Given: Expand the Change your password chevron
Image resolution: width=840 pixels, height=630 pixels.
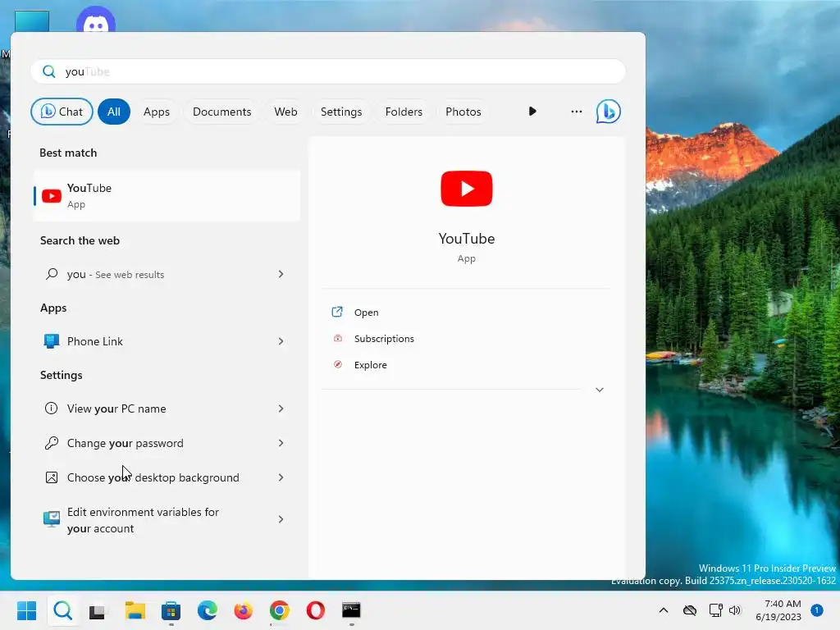Looking at the screenshot, I should pyautogui.click(x=281, y=443).
